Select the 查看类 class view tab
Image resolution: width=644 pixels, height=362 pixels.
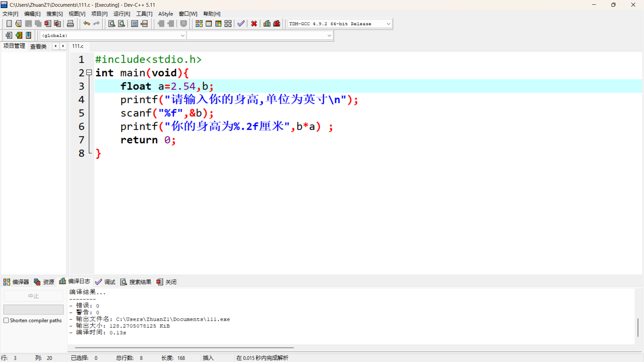pyautogui.click(x=38, y=46)
